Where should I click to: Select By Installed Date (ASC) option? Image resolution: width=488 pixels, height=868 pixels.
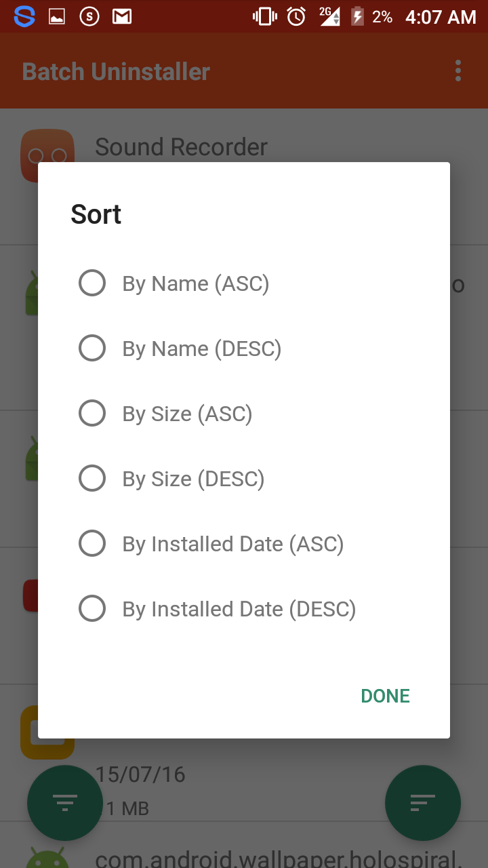(92, 543)
